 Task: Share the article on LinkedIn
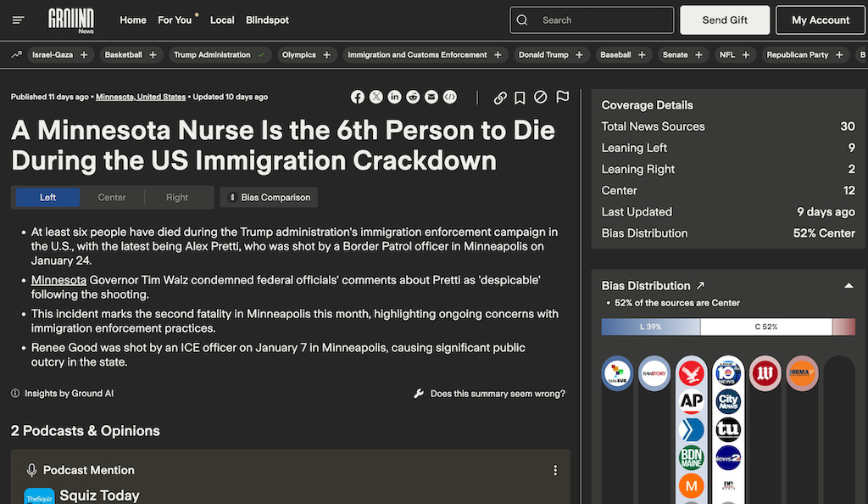pos(394,97)
